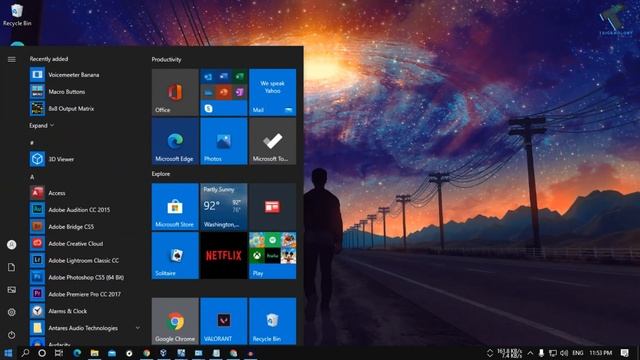Open the Recycle Bin tile in Start

pyautogui.click(x=273, y=321)
